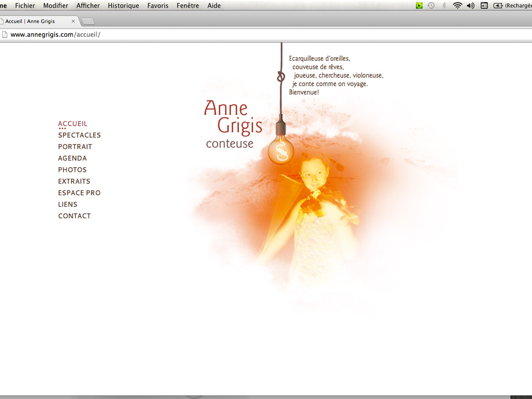Close the Accueil | Anne Grigis tab
The height and width of the screenshot is (399, 532).
coord(73,21)
